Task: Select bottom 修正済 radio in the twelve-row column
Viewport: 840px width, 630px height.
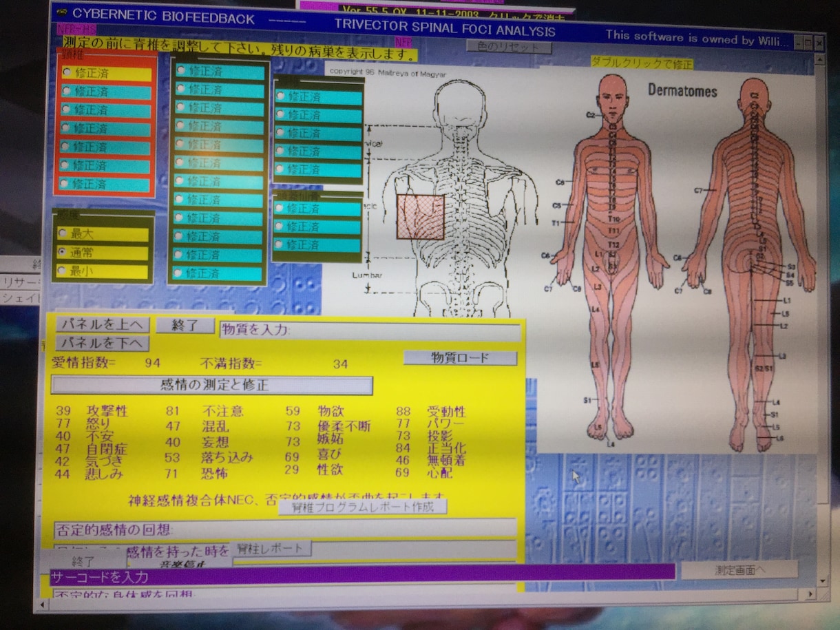Action: click(x=178, y=273)
